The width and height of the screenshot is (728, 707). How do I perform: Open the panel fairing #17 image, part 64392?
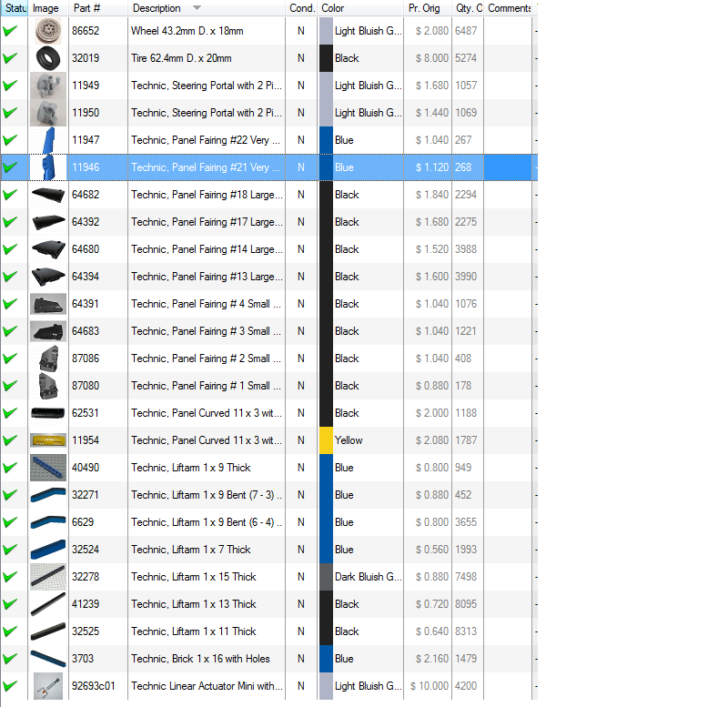(48, 222)
